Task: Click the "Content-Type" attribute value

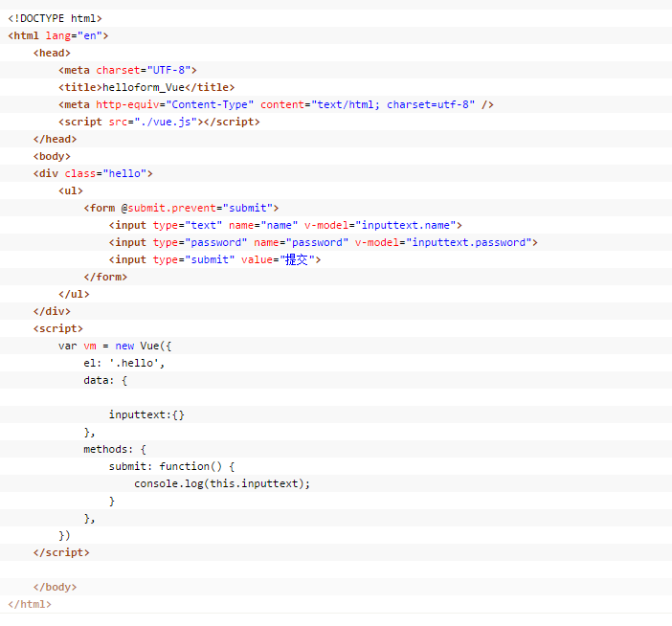Action: 210,104
